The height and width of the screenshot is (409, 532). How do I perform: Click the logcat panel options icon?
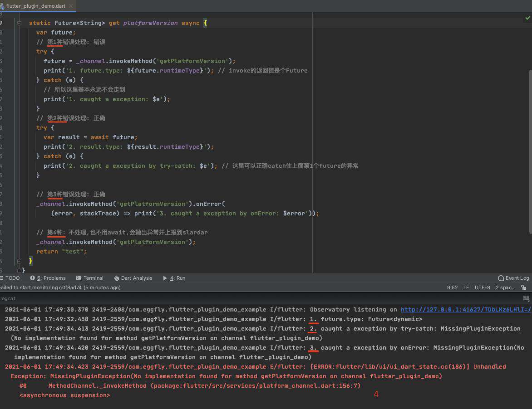(x=526, y=298)
